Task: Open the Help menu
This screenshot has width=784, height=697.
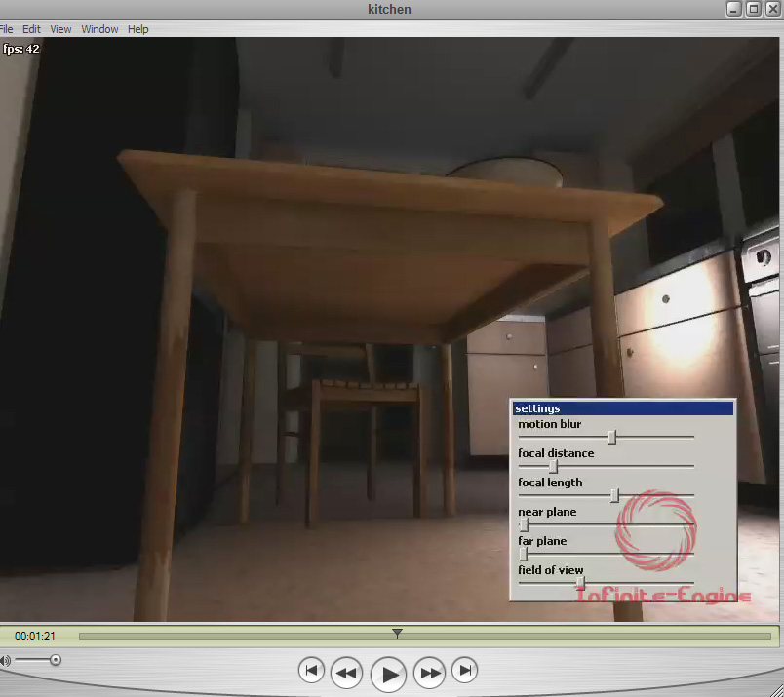Action: coord(138,29)
